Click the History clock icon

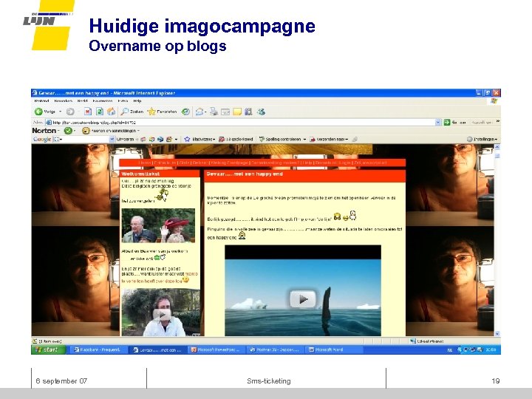click(185, 112)
